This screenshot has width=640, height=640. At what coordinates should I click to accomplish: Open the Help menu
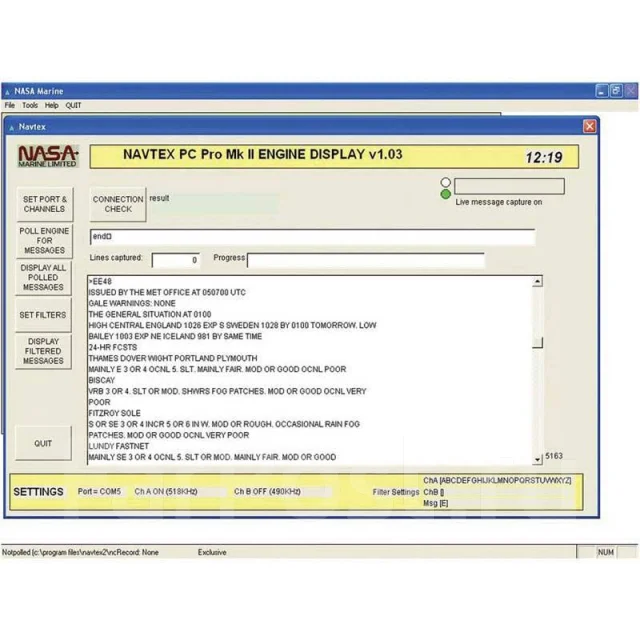pyautogui.click(x=51, y=105)
